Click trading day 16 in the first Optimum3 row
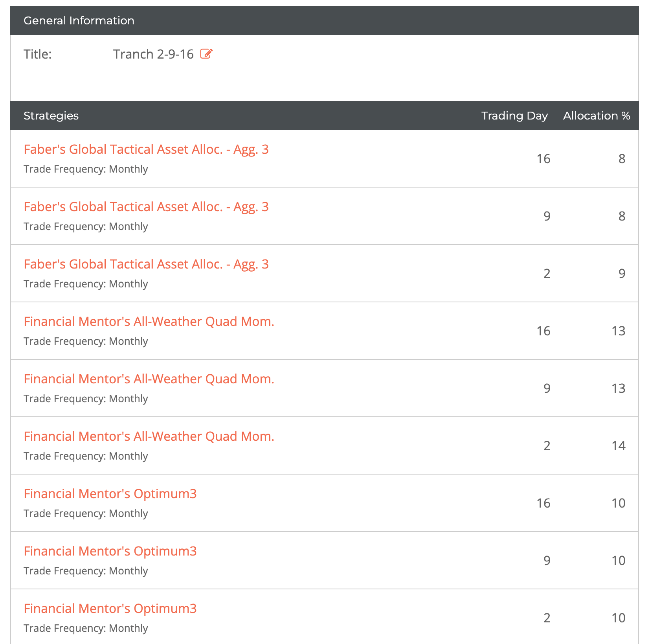The width and height of the screenshot is (650, 644). 544,503
